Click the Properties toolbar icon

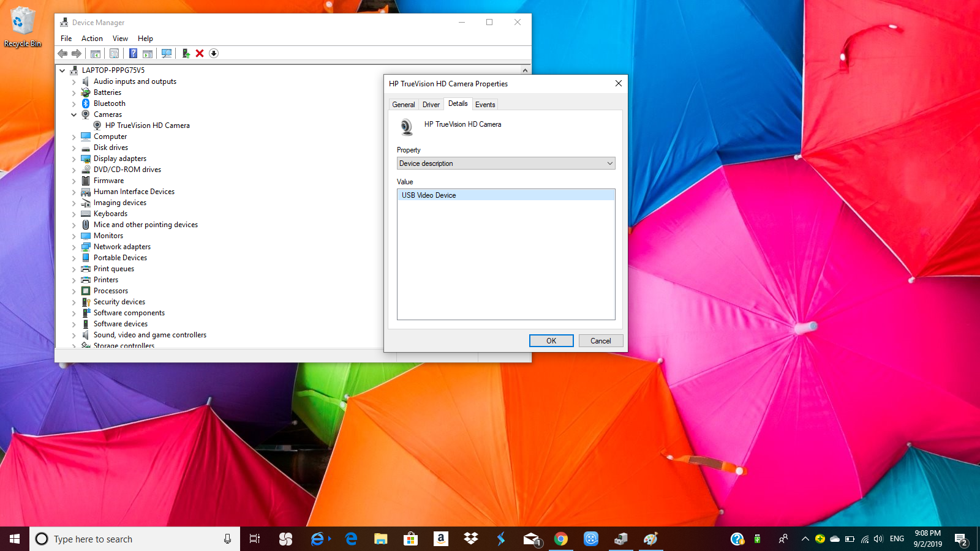coord(114,53)
